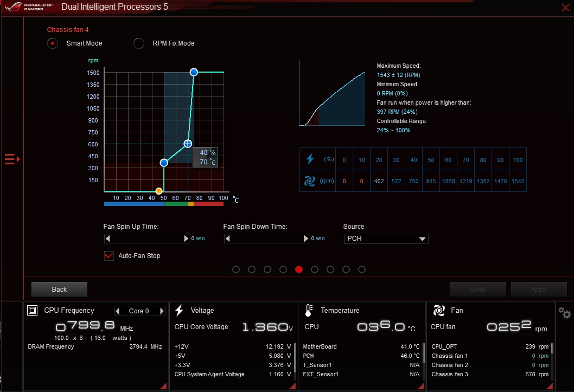Click the highlighted curve point at 600 rpm

(188, 144)
